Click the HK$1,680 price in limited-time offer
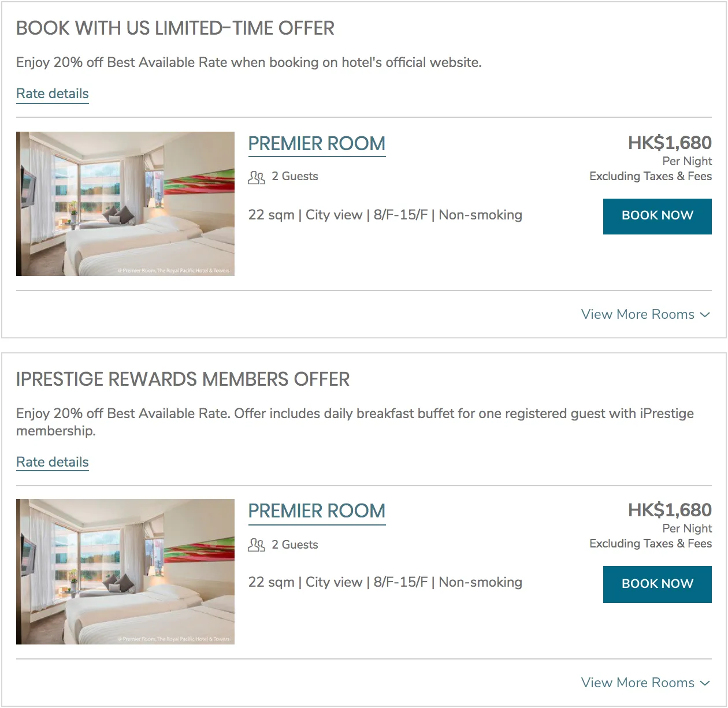 pos(670,143)
